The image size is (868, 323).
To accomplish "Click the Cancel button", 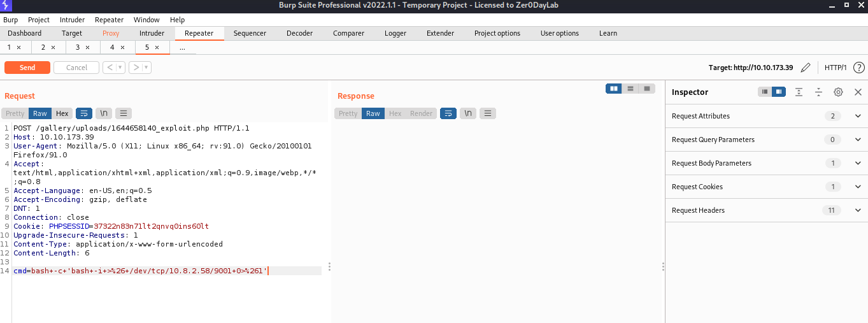I will coord(76,68).
